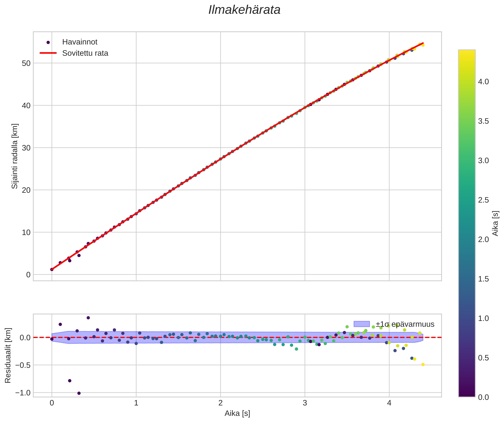504x422 pixels.
Task: Click the Havainnot legend dot marker
Action: pos(48,42)
